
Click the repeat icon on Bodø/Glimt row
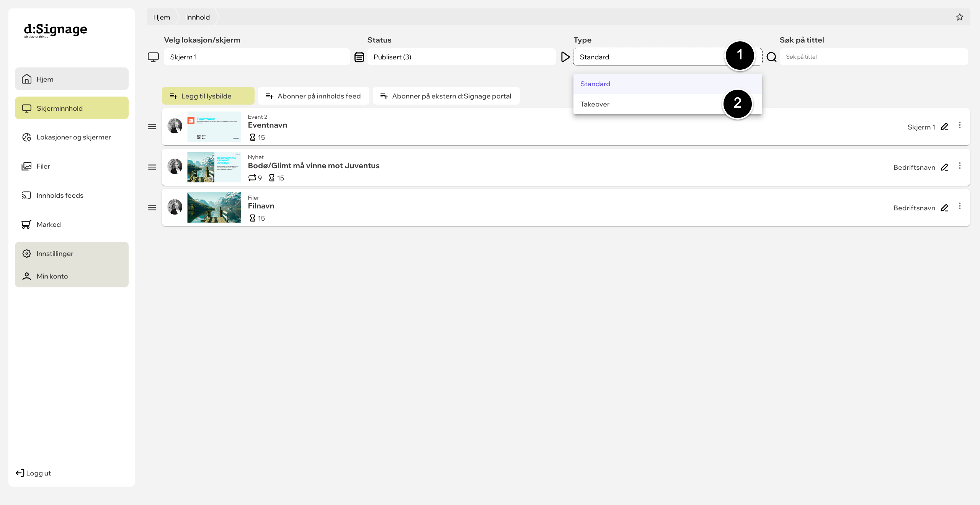[252, 178]
